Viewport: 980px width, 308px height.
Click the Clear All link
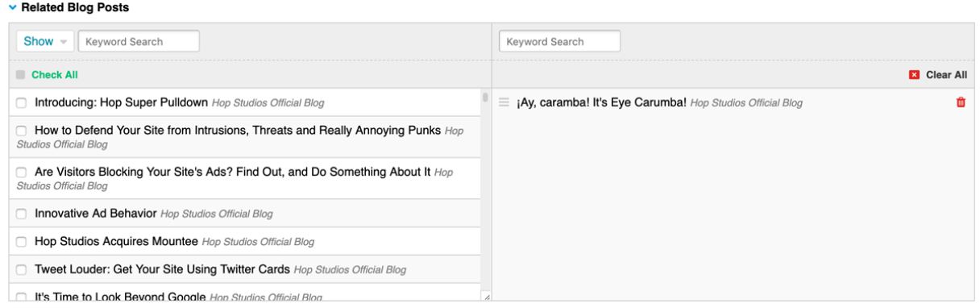946,75
